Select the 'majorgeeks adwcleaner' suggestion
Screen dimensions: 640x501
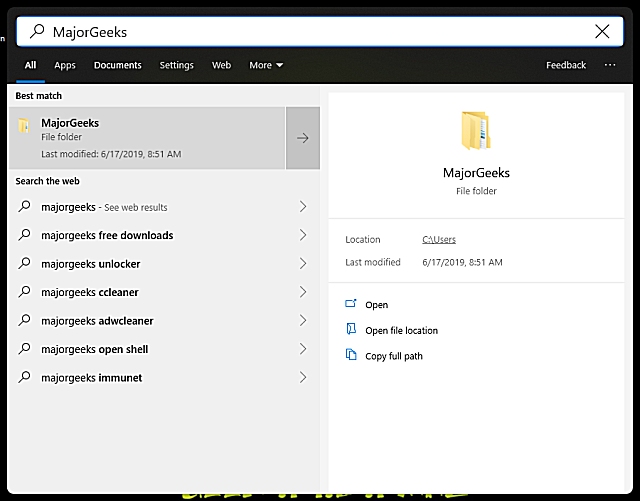click(163, 320)
